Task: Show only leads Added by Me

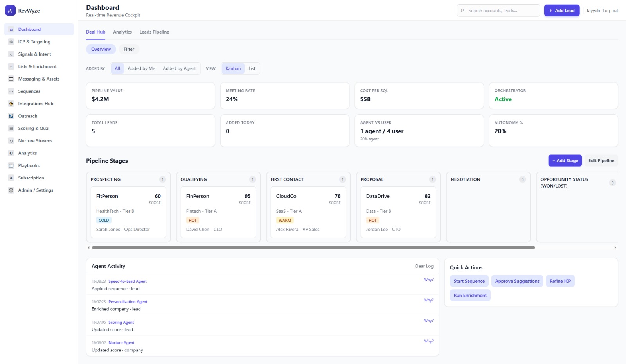Action: pyautogui.click(x=141, y=68)
